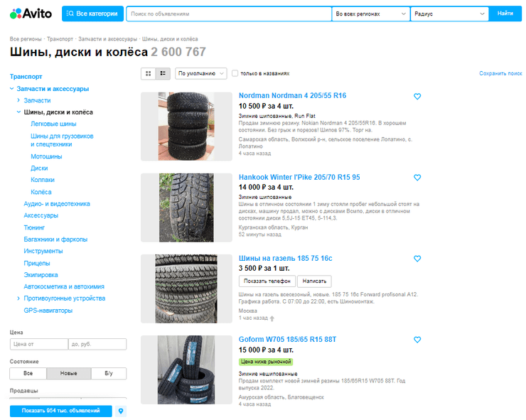Open the Hankook tire thumbnail photo

[x=186, y=208]
